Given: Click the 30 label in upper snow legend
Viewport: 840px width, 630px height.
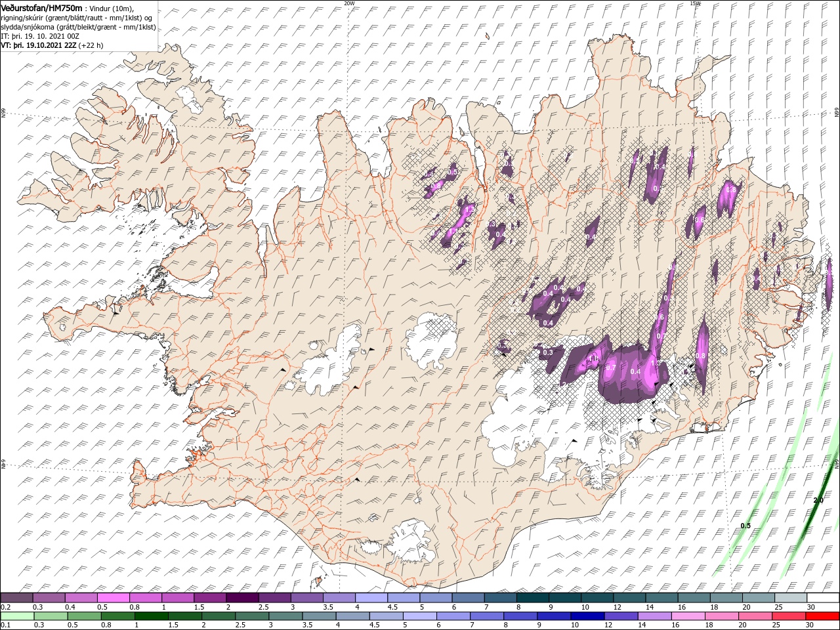Looking at the screenshot, I should click(x=811, y=606).
